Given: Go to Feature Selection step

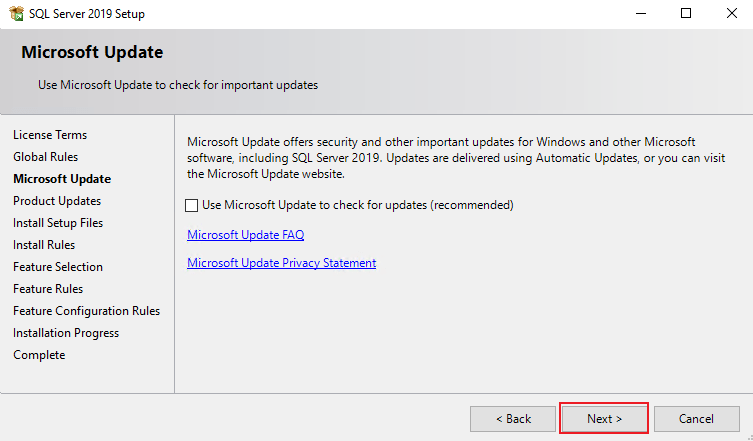Looking at the screenshot, I should click(58, 267).
